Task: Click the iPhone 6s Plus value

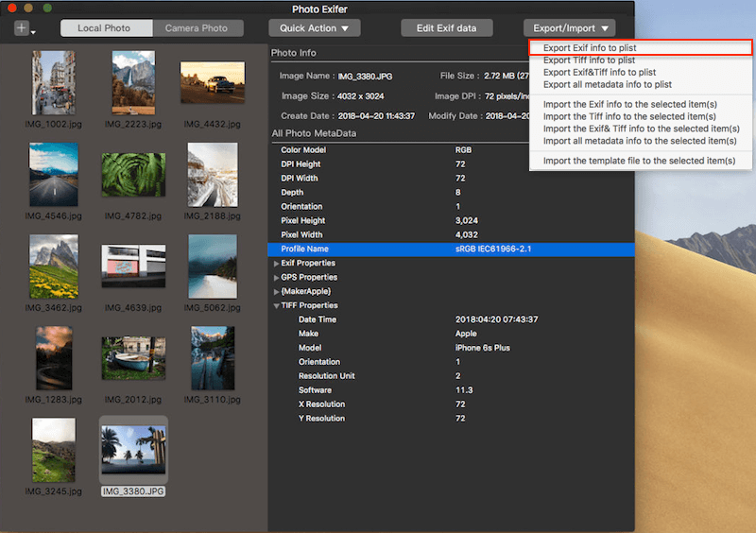Action: pos(483,348)
